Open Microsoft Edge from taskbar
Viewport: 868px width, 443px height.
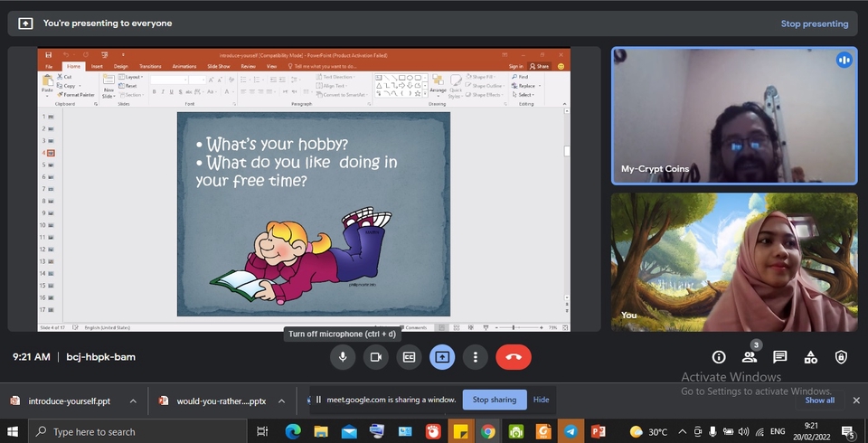point(292,431)
